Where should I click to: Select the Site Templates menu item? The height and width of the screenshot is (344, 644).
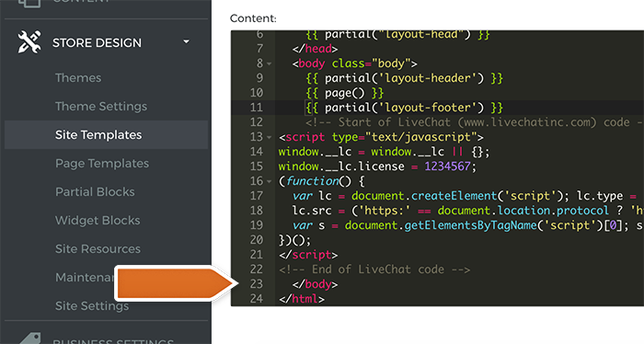(106, 134)
